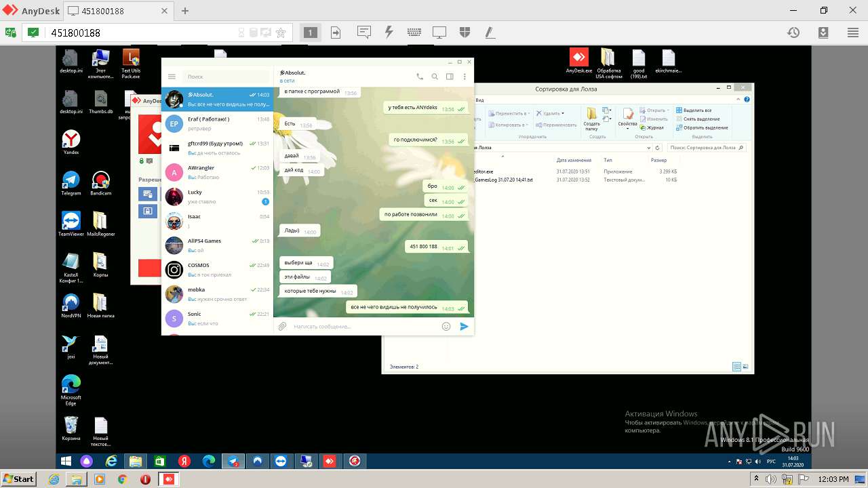
Task: Open the AnyDesk chat icon in toolbar
Action: 364,33
